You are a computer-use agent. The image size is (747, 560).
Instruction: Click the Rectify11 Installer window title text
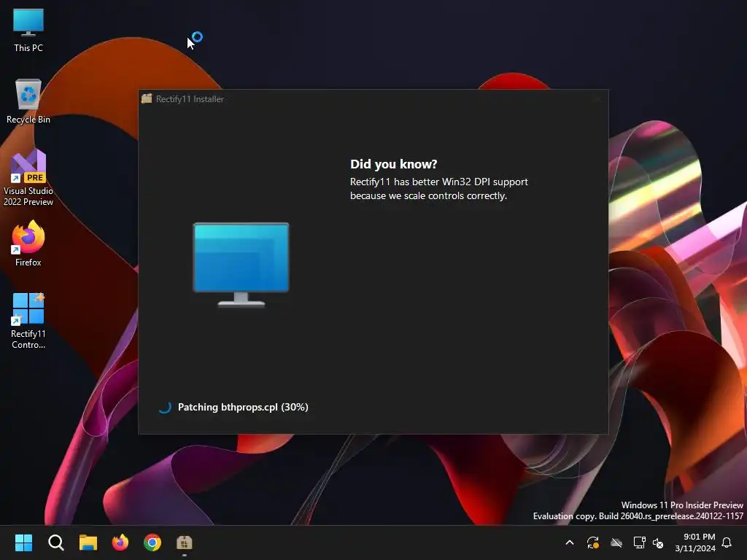tap(190, 99)
